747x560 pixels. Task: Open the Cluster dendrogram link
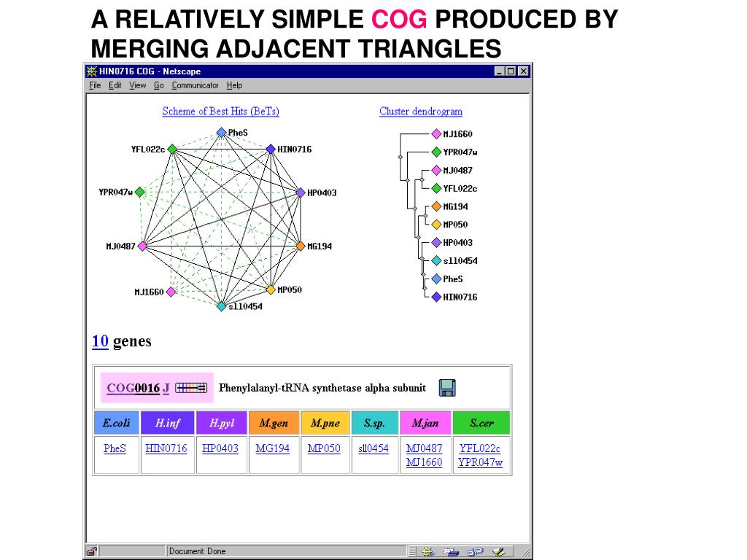tap(421, 112)
